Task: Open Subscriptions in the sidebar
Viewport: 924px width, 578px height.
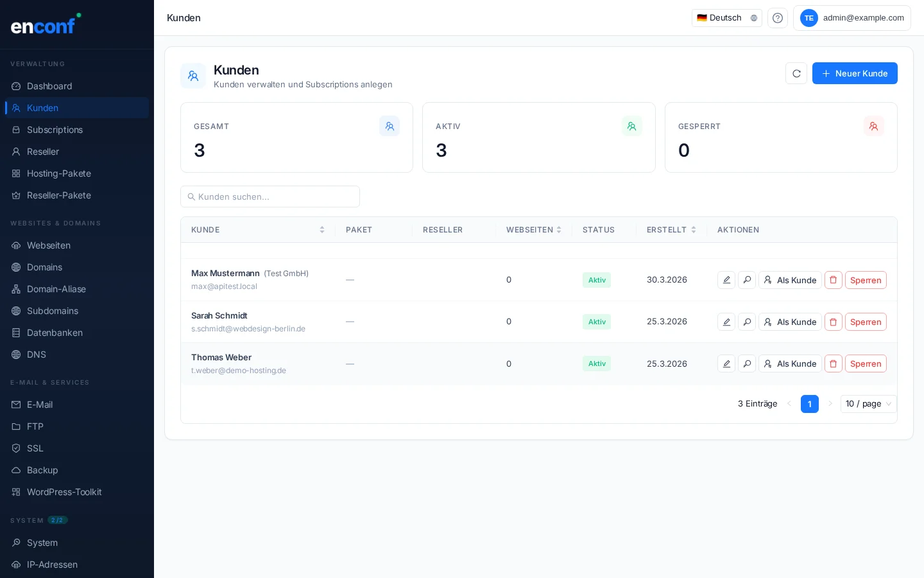Action: 55,130
